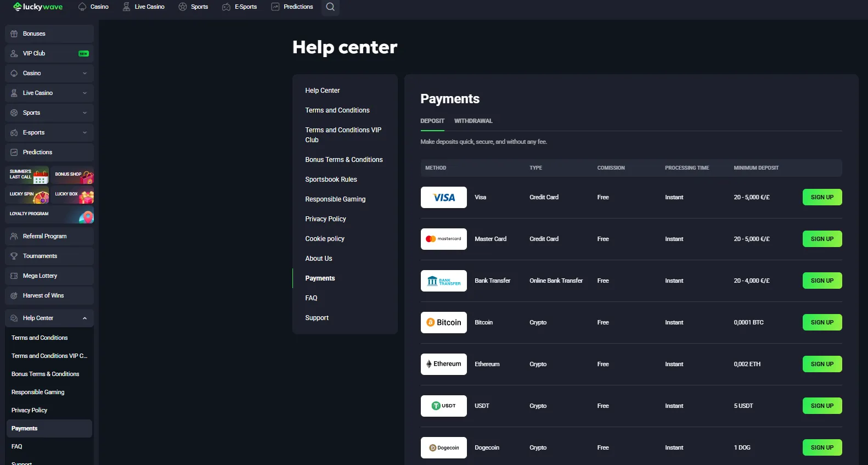The height and width of the screenshot is (465, 868).
Task: Open Cookie policy page
Action: tap(325, 239)
